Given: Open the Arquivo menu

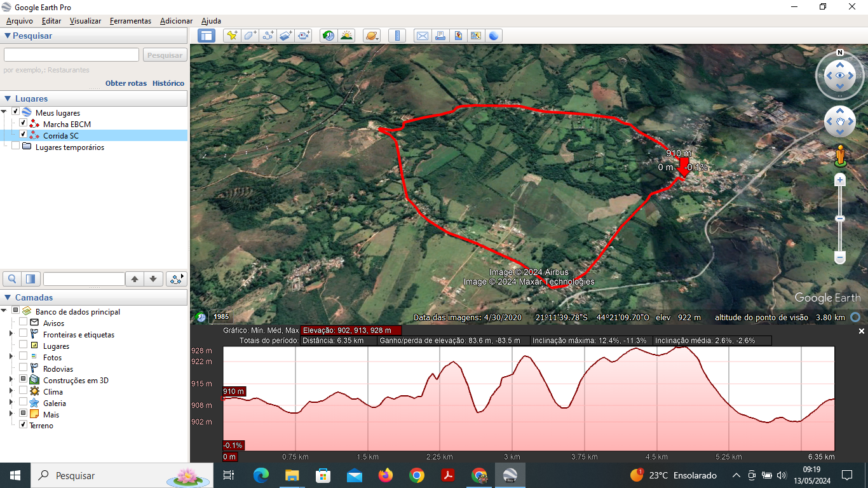Looking at the screenshot, I should (x=20, y=21).
